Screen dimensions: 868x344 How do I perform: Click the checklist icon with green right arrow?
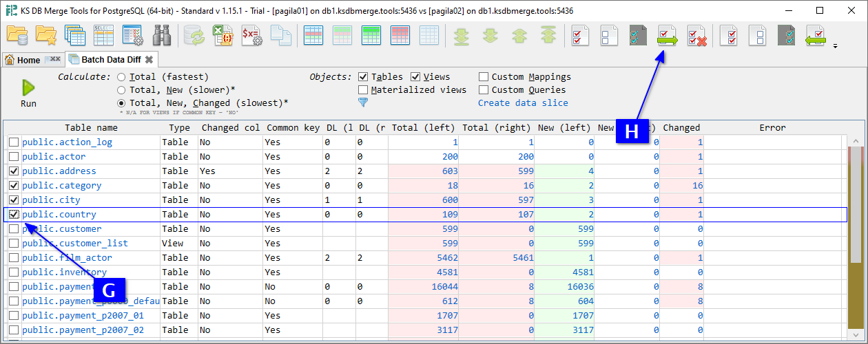[x=667, y=35]
